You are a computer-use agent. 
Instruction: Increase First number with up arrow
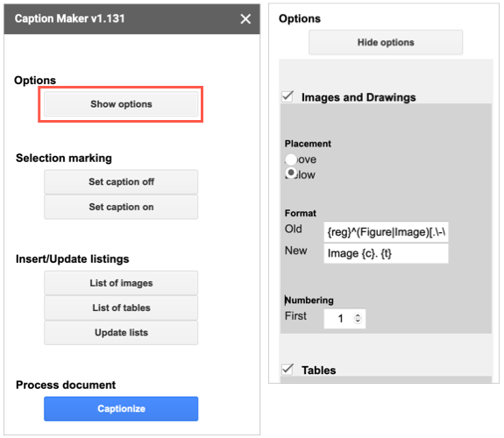[x=358, y=315]
